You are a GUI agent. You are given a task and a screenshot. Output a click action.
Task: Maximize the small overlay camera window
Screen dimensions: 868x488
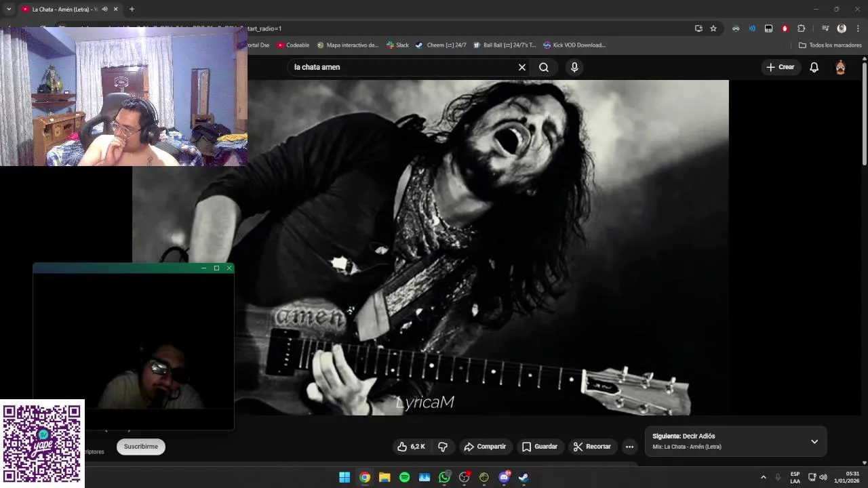coord(216,268)
